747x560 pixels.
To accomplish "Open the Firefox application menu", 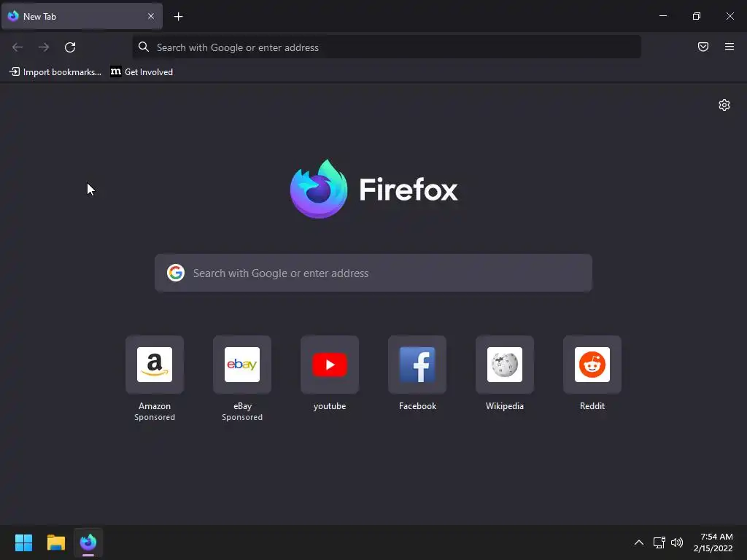I will (729, 47).
